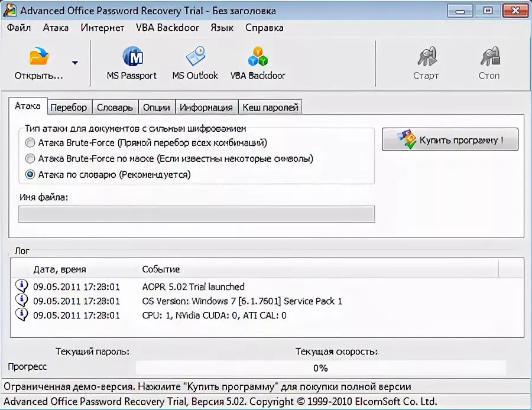
Task: Minimize the window
Action: pyautogui.click(x=460, y=11)
